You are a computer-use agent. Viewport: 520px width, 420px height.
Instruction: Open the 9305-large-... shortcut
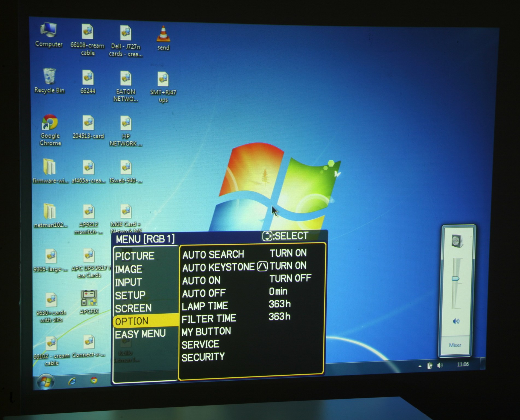pyautogui.click(x=51, y=261)
